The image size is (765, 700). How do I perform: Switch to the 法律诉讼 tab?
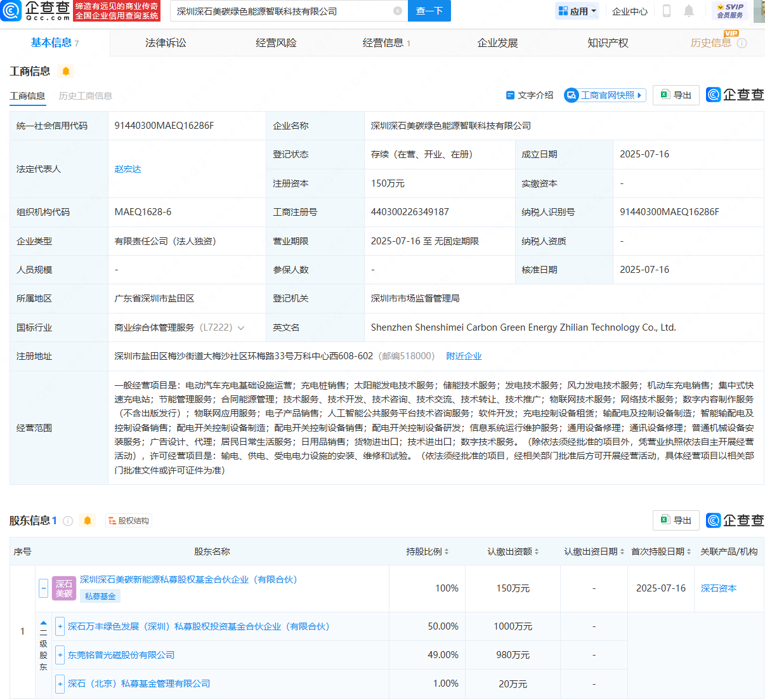click(166, 43)
